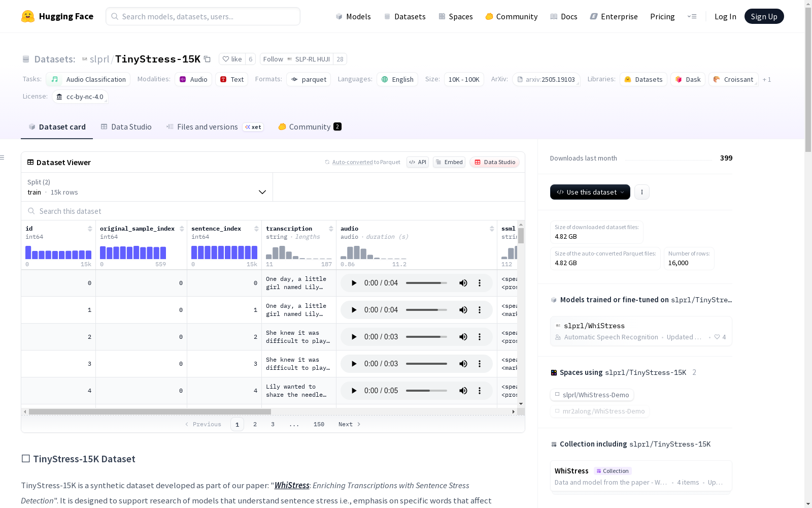This screenshot has height=508, width=812.
Task: Go to the Next page of rows
Action: (x=350, y=424)
